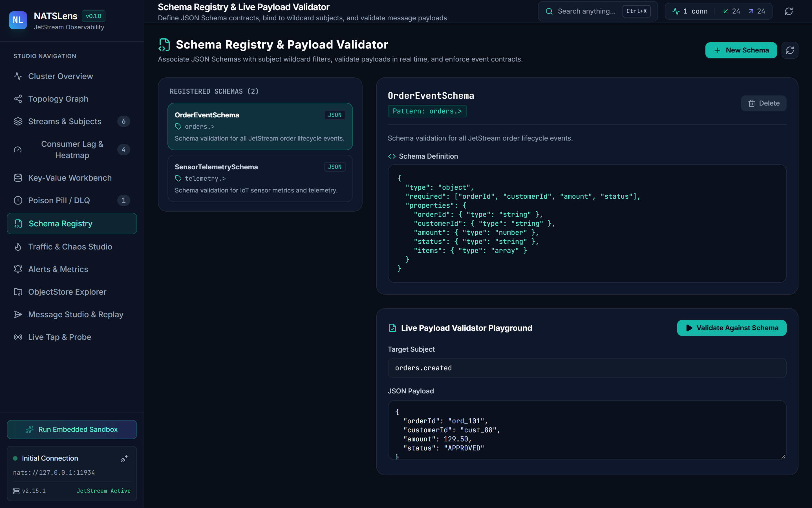The image size is (812, 508).
Task: Click the refresh icon beside New Schema
Action: 790,51
